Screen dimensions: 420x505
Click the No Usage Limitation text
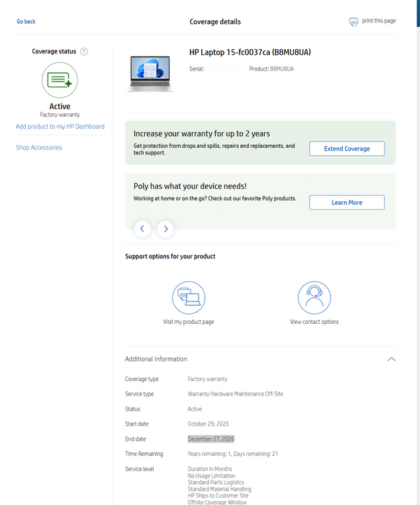point(211,475)
